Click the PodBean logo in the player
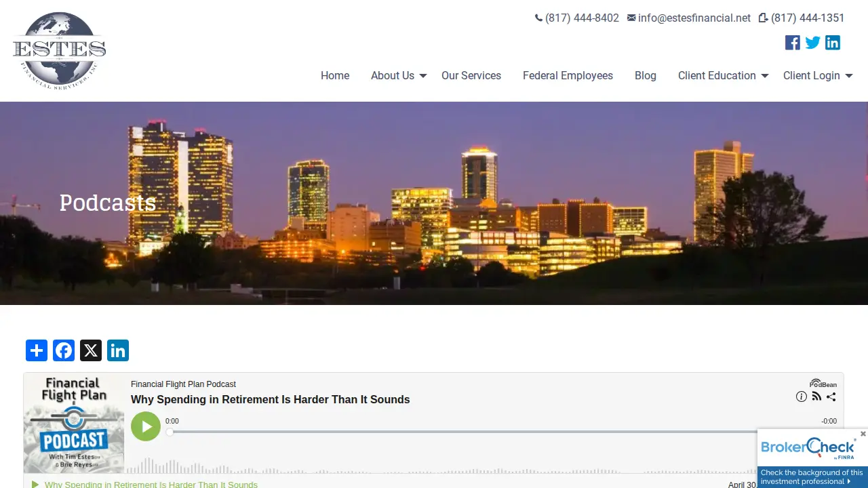 point(823,383)
